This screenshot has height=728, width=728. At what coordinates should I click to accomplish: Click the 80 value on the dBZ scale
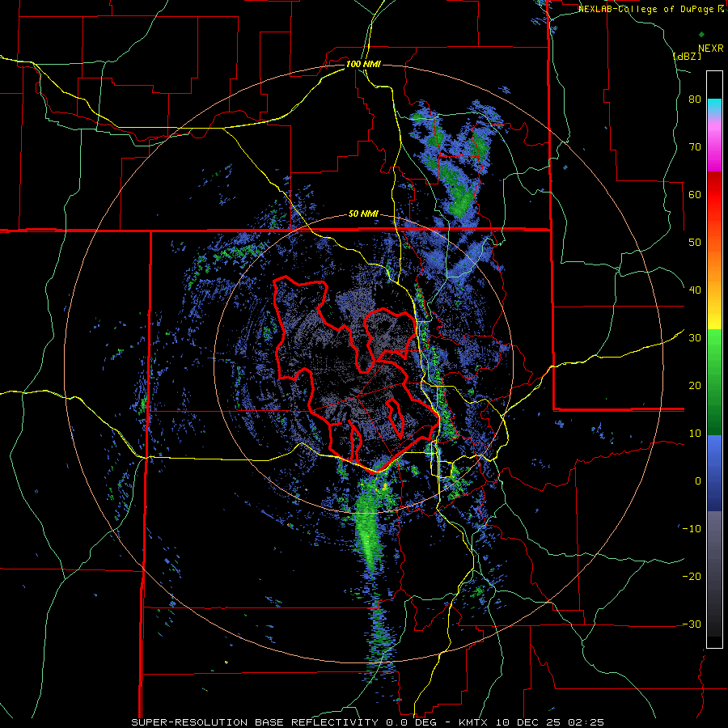pos(695,99)
